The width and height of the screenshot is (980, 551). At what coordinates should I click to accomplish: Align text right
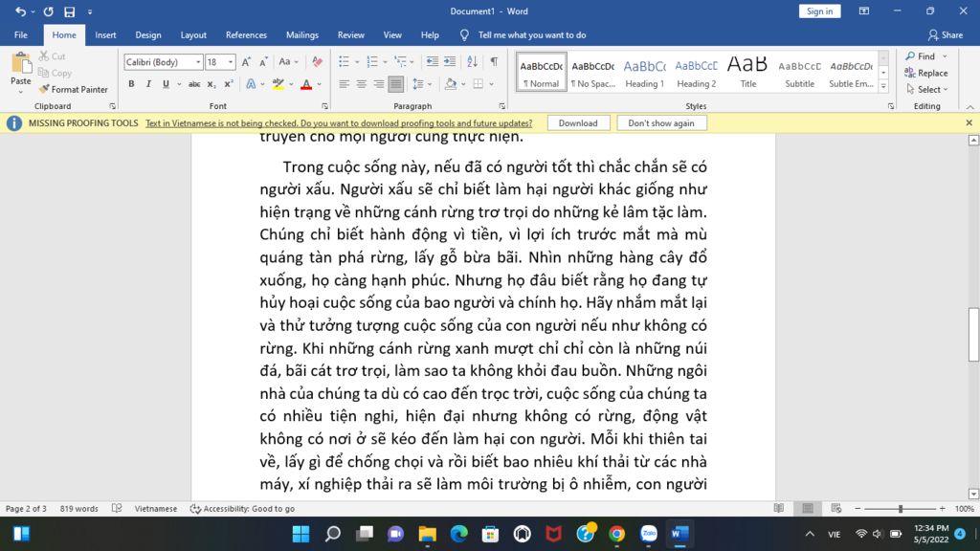(379, 84)
